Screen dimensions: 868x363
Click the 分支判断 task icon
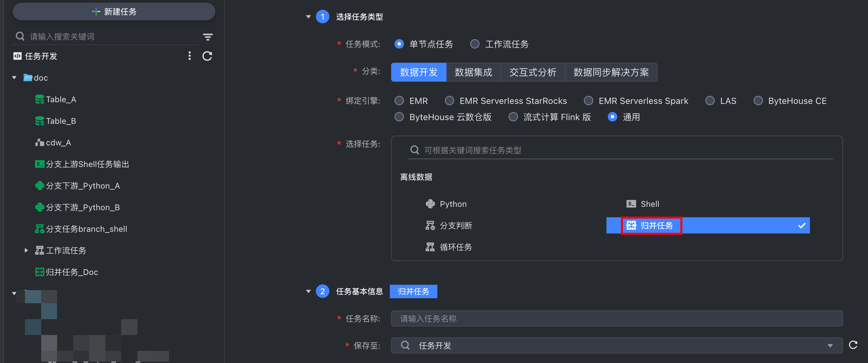pyautogui.click(x=430, y=226)
